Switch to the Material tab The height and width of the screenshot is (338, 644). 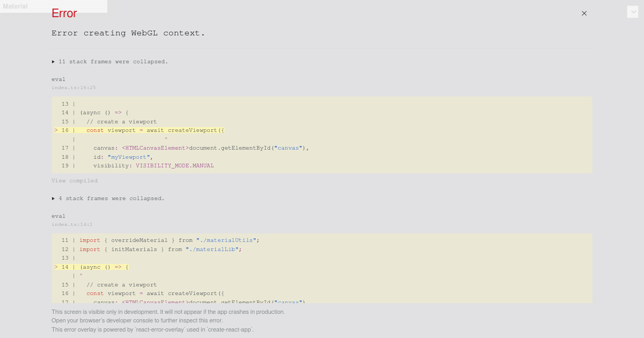pyautogui.click(x=15, y=6)
